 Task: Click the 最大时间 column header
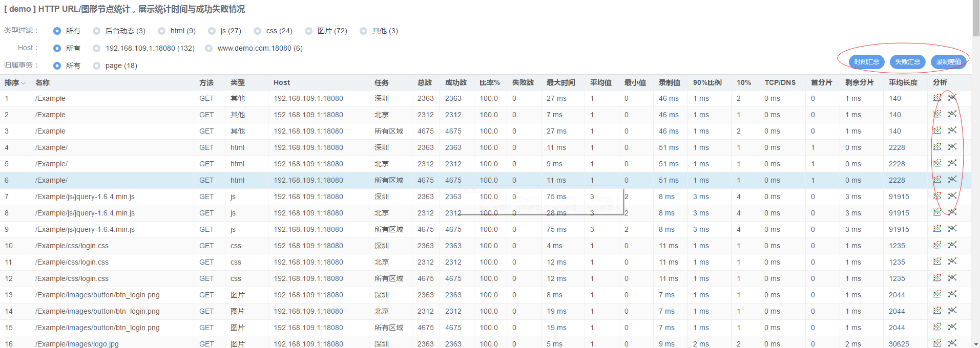[x=560, y=83]
